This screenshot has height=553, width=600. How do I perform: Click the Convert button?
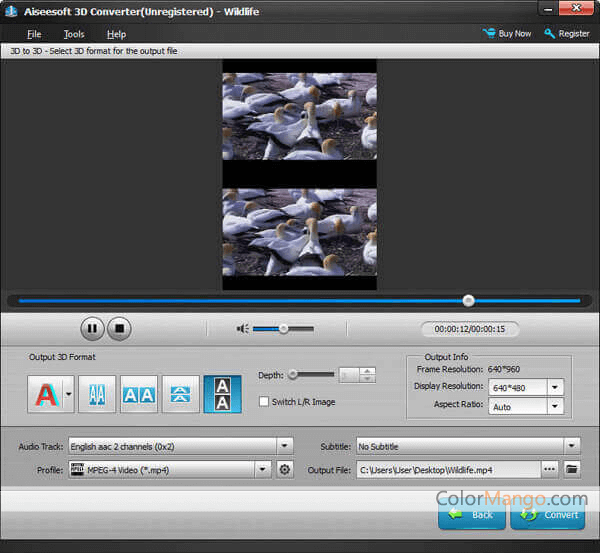click(x=547, y=515)
